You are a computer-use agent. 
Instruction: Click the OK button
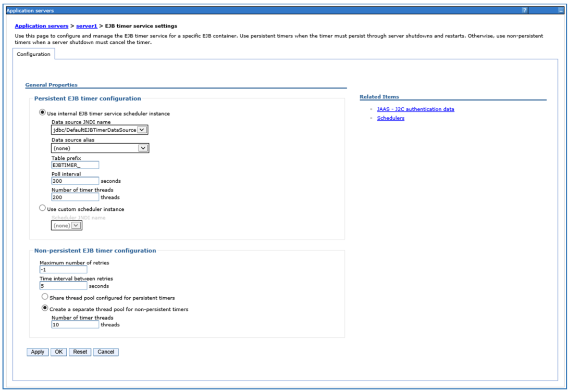coord(58,352)
